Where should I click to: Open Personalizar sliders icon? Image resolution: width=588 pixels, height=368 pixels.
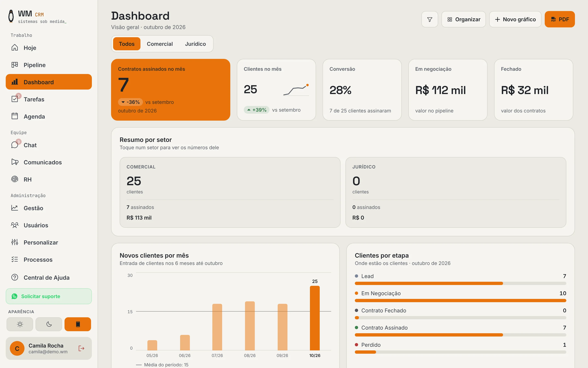(x=15, y=242)
